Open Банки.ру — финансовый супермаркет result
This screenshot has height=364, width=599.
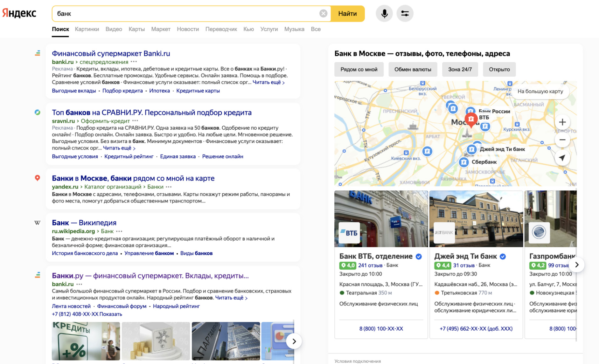tap(150, 276)
